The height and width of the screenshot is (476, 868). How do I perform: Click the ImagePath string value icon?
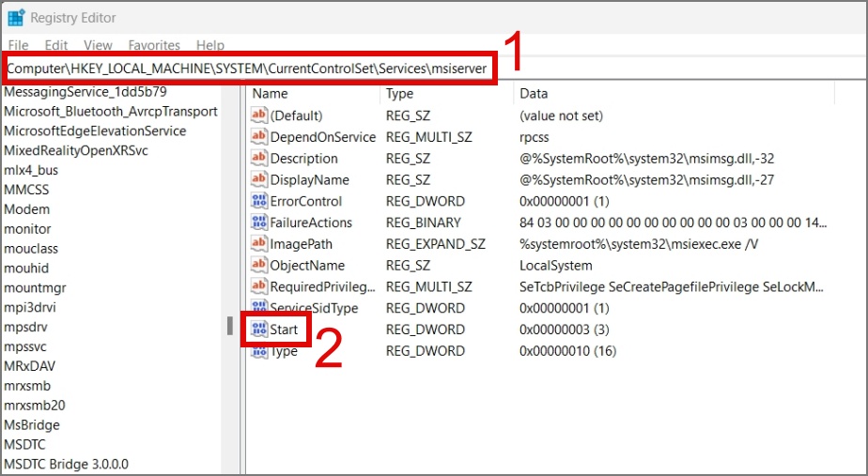tap(258, 243)
